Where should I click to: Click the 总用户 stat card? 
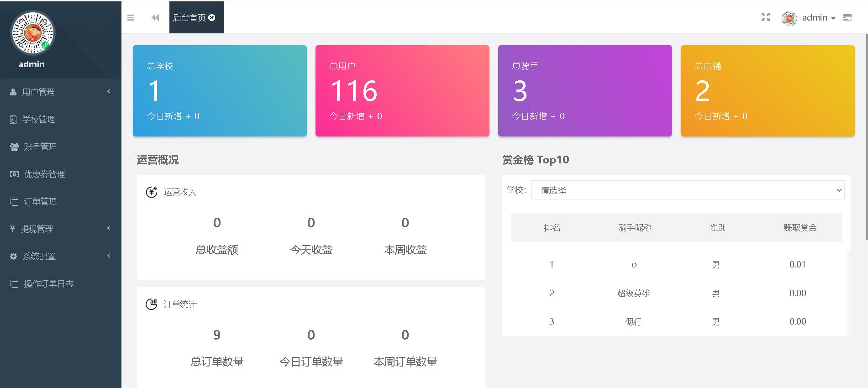(402, 90)
